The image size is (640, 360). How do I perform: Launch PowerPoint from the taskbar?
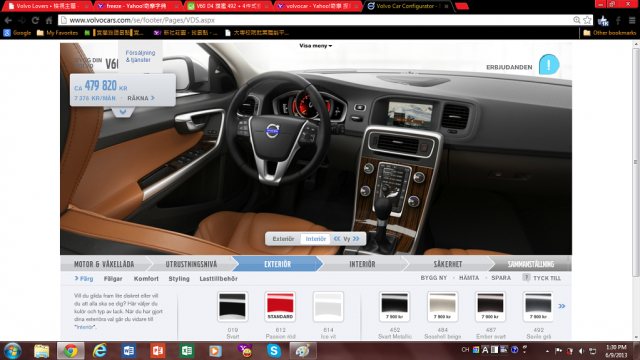tap(158, 351)
